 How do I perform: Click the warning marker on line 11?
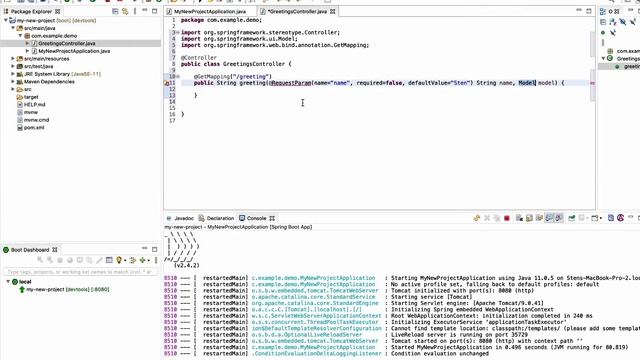[167, 83]
